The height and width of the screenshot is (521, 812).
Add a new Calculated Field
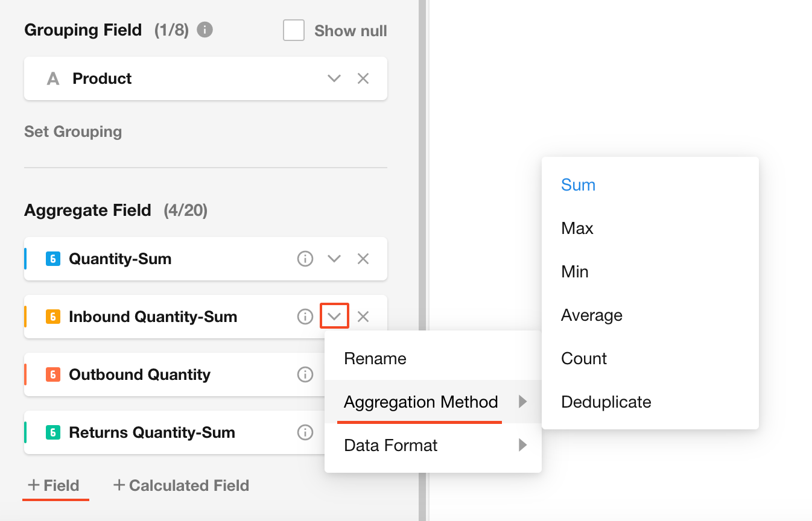(x=181, y=485)
